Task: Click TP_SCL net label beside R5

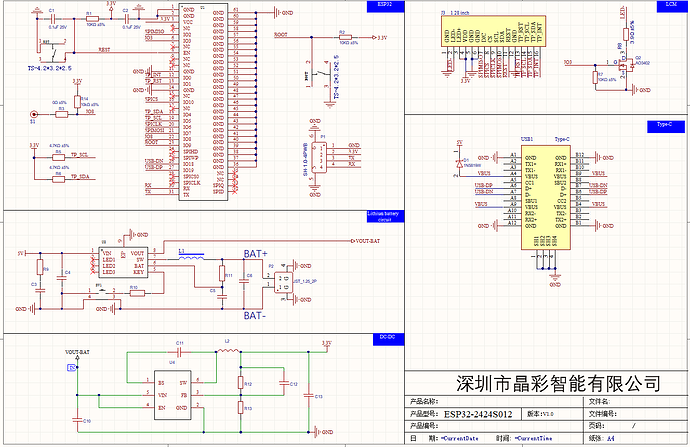Action: tap(80, 155)
